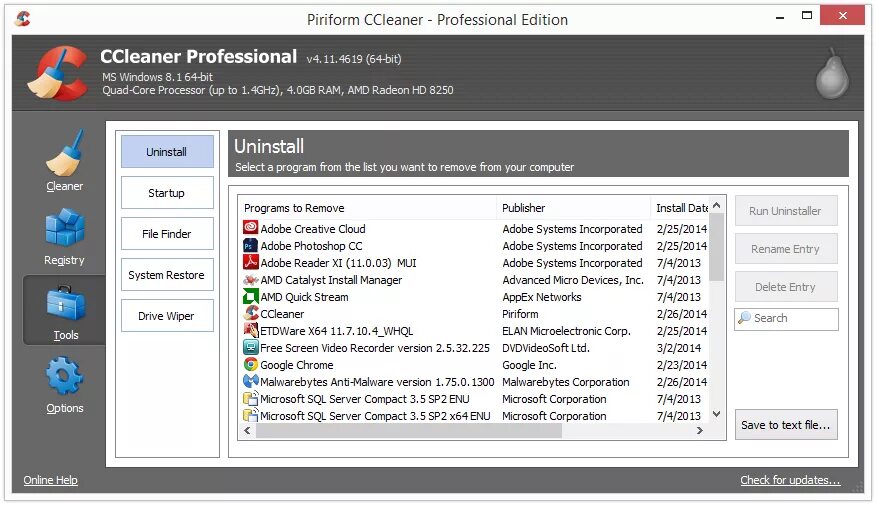Click the horizontal scrollbar right arrow
Viewport: 877px width, 505px height.
700,431
